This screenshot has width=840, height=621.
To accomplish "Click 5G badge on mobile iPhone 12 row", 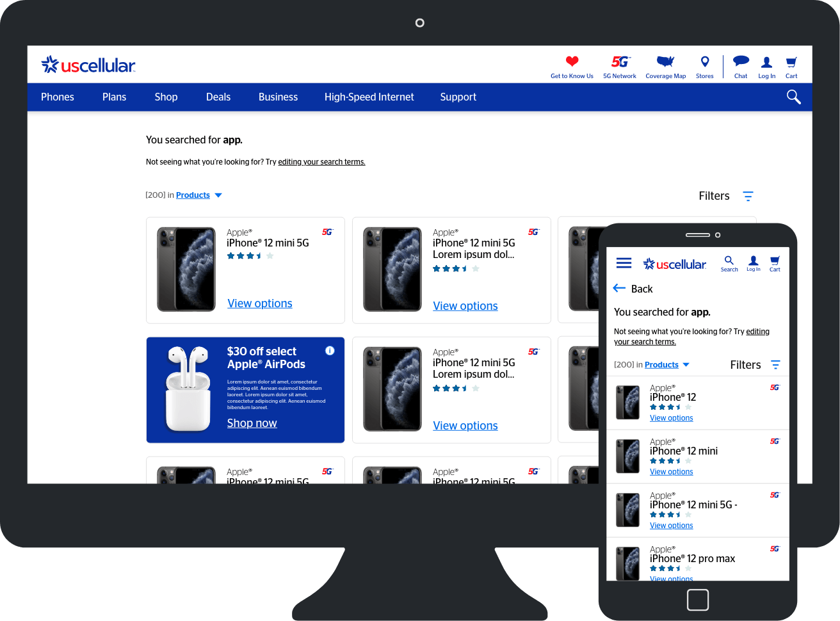I will [x=775, y=387].
